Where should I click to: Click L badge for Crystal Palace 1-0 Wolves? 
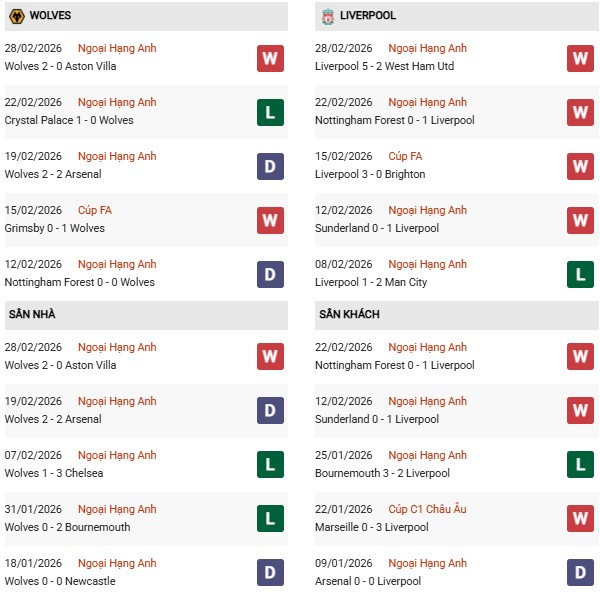click(x=270, y=112)
